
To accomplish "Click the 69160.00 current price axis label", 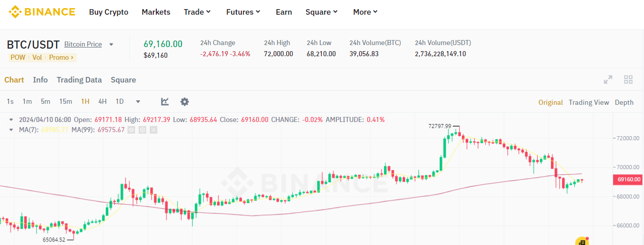I will point(629,179).
